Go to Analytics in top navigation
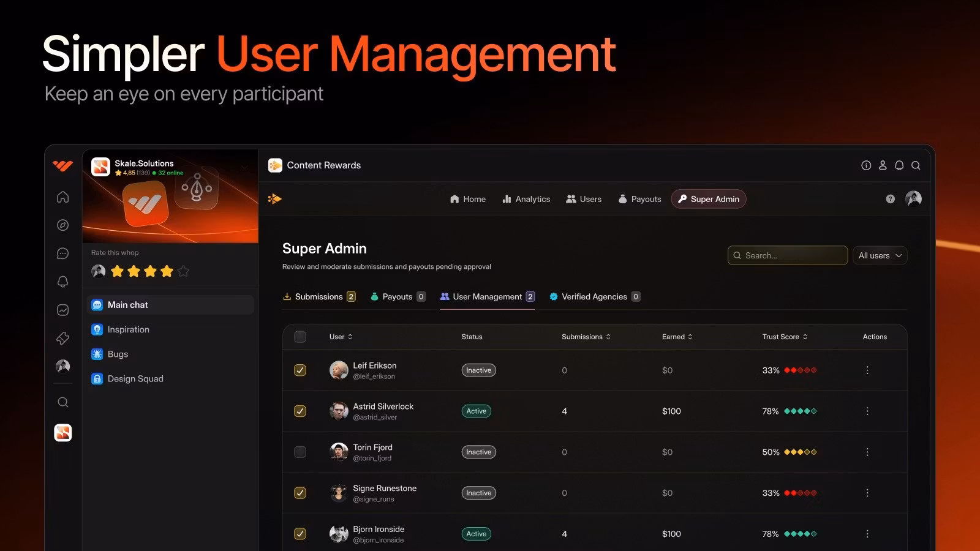The width and height of the screenshot is (980, 551). [x=526, y=199]
